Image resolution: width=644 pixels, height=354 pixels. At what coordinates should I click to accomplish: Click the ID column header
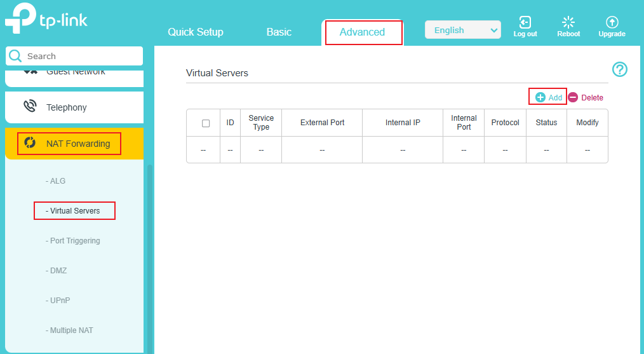tap(230, 123)
